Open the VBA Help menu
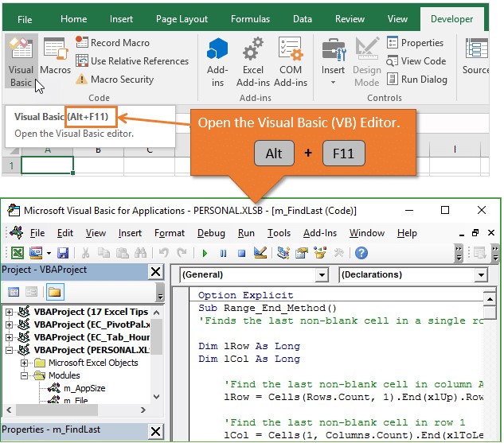 click(x=407, y=233)
